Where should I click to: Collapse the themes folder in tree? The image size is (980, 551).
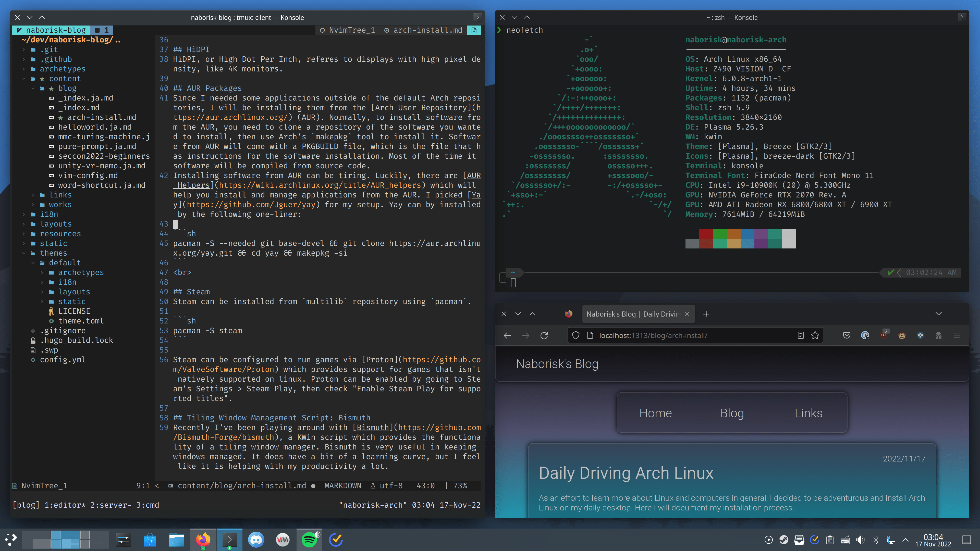53,253
